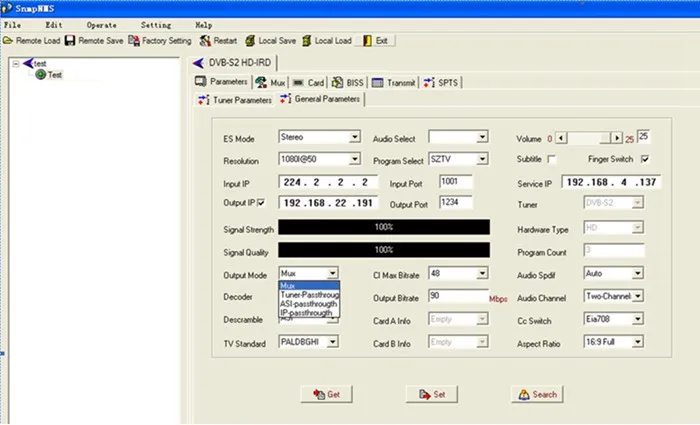Open the CI Max Bitrate dropdown
The image size is (700, 425).
pos(482,273)
